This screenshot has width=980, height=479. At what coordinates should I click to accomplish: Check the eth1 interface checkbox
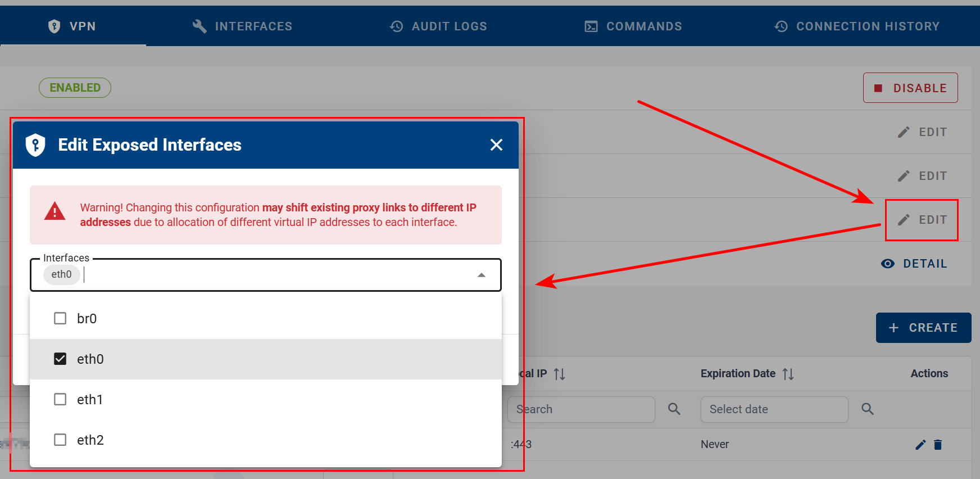tap(60, 400)
